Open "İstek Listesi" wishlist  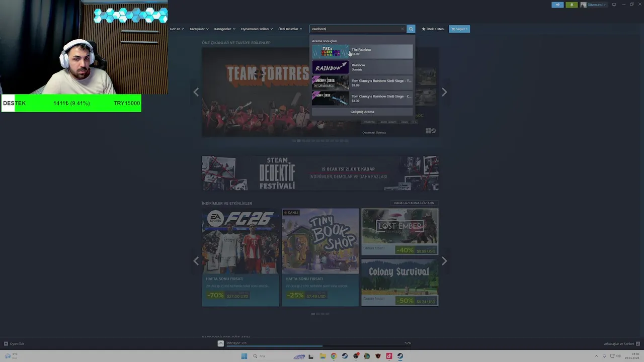[433, 29]
